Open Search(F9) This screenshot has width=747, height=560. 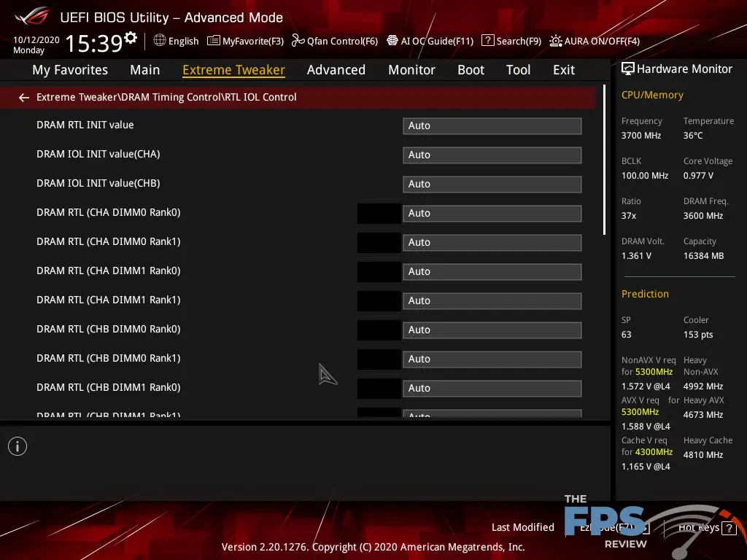(511, 41)
